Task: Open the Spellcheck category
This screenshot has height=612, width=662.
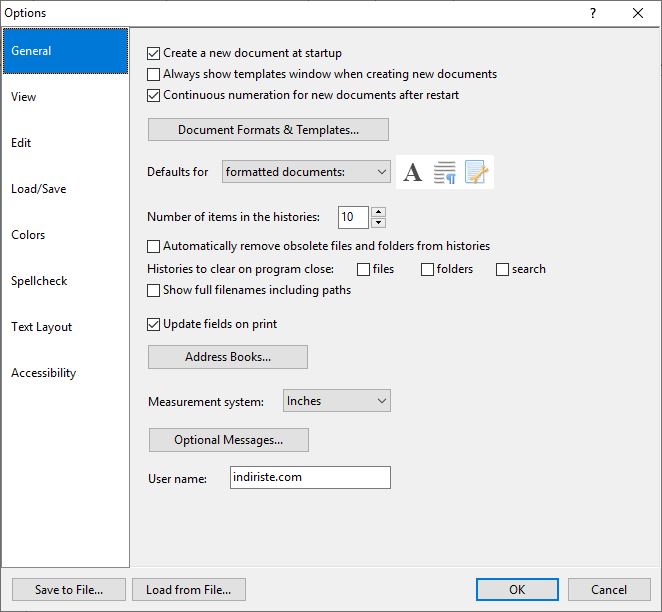Action: click(65, 281)
